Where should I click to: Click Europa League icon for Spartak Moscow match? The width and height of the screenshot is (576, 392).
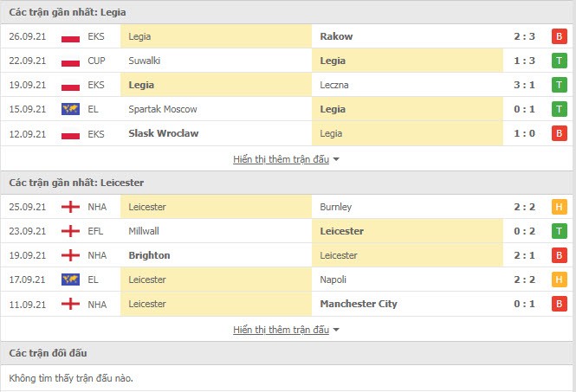coord(70,110)
